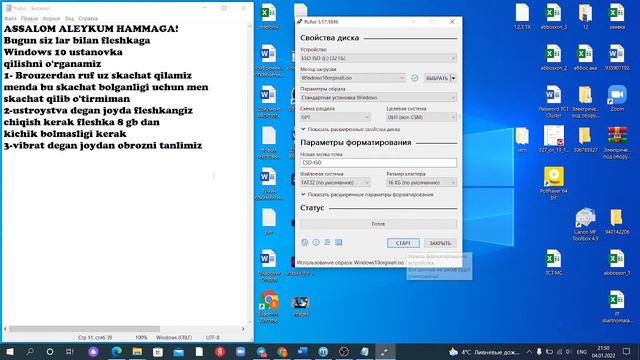
Task: Show hidden tray icons chevron
Action: click(x=529, y=352)
